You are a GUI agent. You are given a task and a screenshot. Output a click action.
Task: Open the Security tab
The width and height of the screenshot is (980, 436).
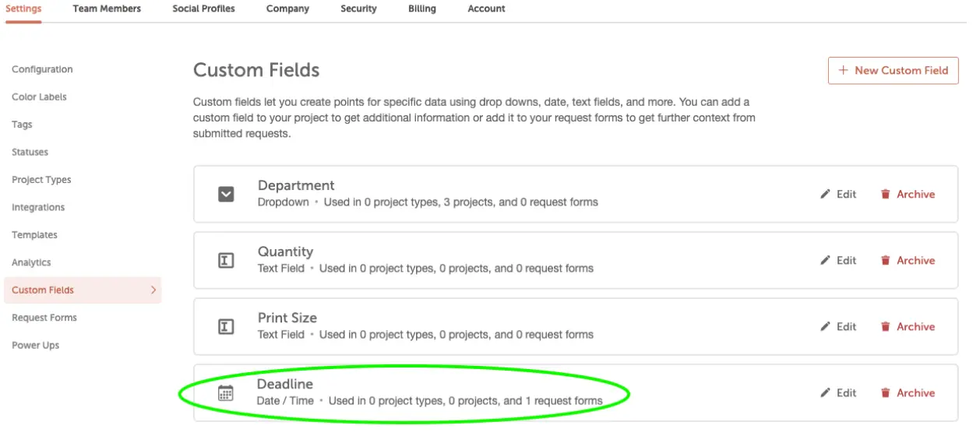[x=358, y=9]
